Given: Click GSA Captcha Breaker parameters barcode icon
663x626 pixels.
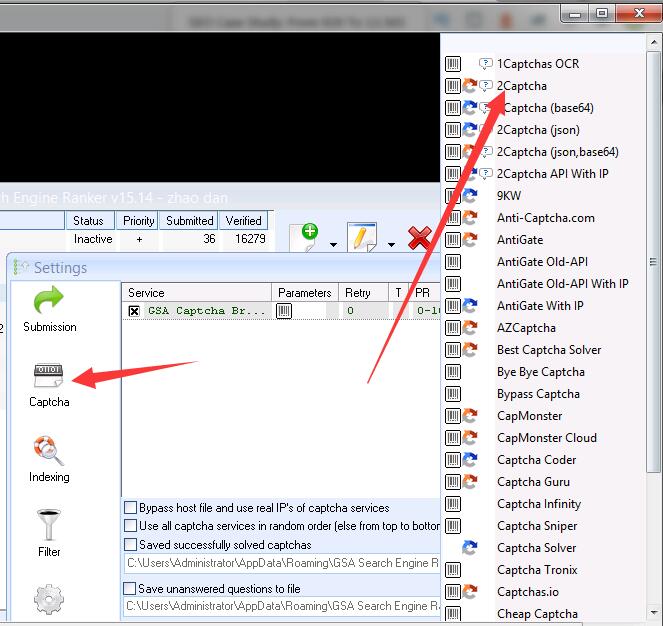Looking at the screenshot, I should click(x=285, y=311).
